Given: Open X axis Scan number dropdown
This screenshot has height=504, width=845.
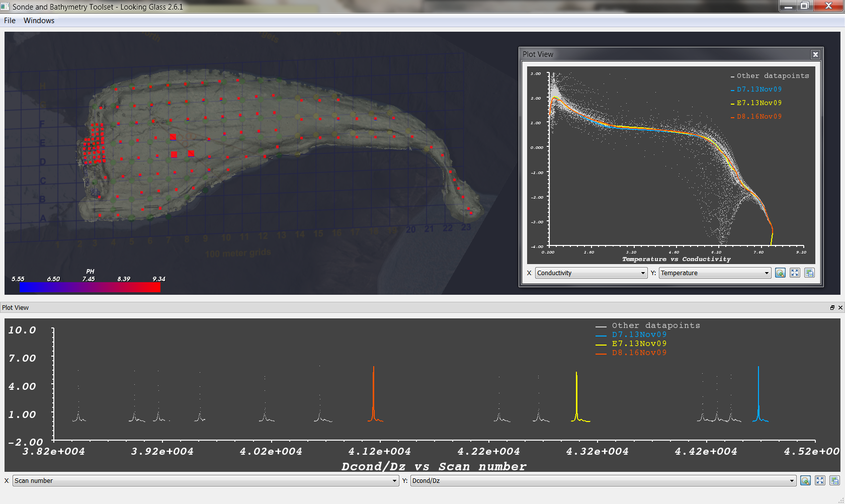Looking at the screenshot, I should (x=206, y=480).
